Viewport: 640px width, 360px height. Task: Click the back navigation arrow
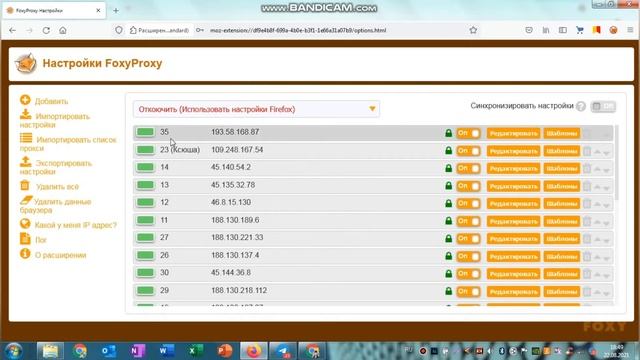pyautogui.click(x=13, y=30)
